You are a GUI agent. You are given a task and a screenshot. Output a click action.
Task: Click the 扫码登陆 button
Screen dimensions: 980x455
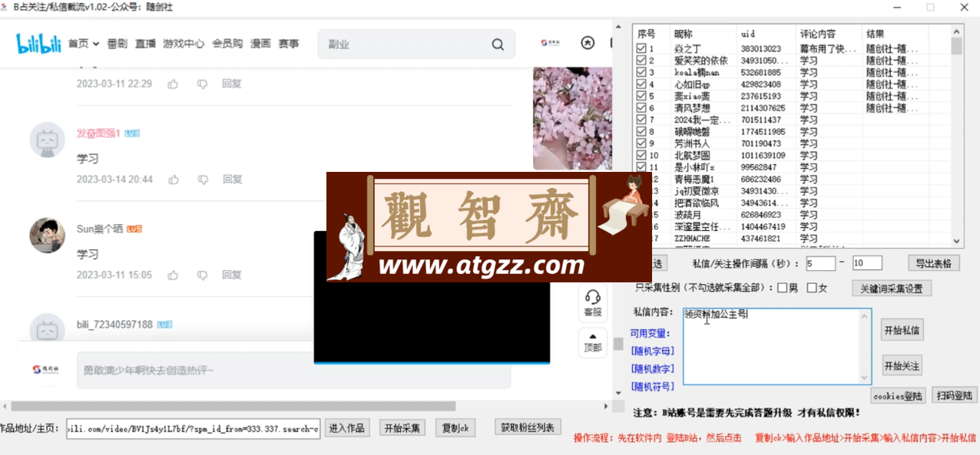pos(955,396)
